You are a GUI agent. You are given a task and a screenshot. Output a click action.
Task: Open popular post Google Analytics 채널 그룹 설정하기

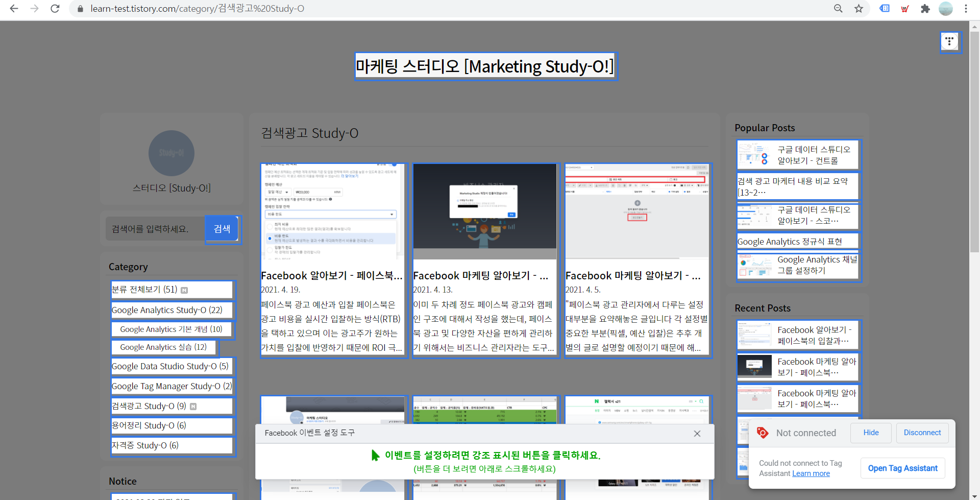point(817,265)
